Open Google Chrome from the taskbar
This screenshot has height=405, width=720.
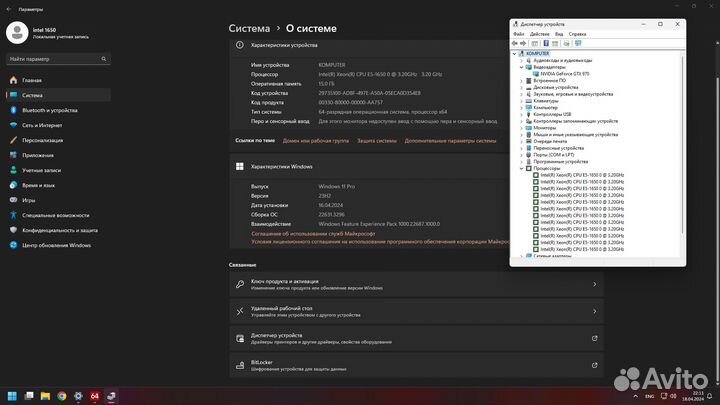tap(62, 396)
